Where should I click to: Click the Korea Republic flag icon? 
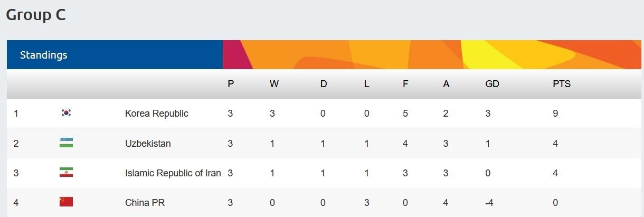[66, 113]
